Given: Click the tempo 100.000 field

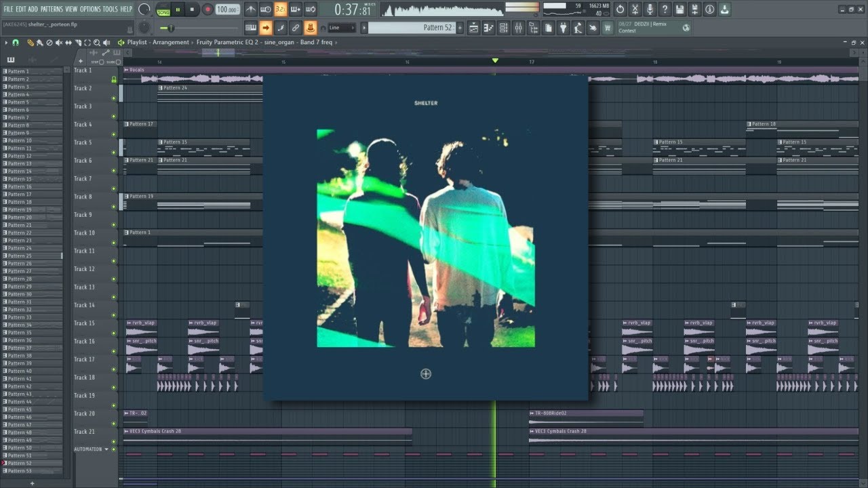Looking at the screenshot, I should pyautogui.click(x=227, y=9).
